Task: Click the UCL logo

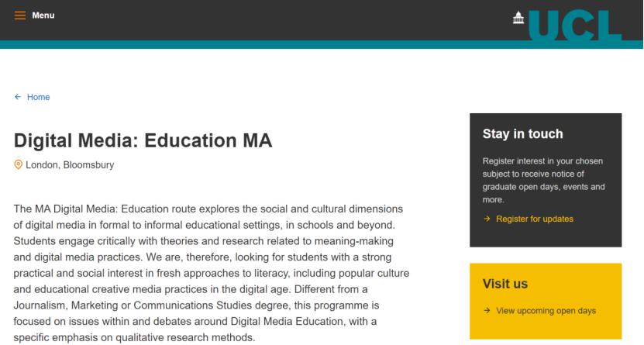Action: tap(567, 25)
